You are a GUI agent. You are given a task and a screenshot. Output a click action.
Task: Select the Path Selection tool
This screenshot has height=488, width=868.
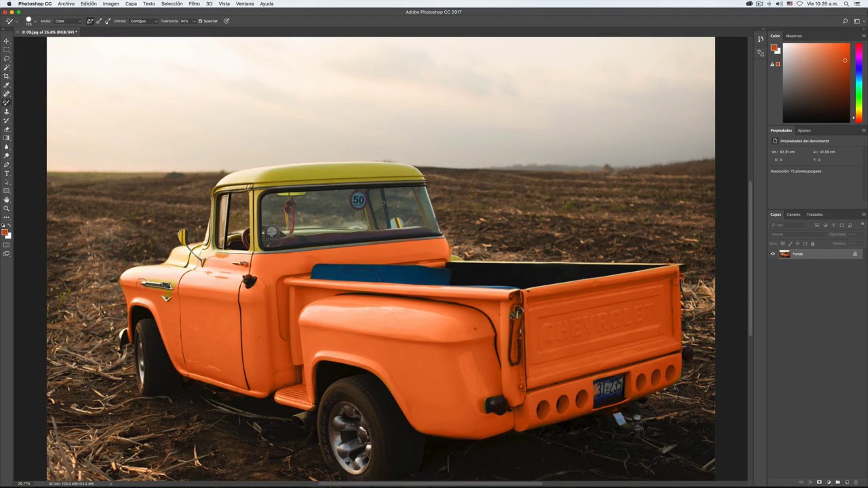pyautogui.click(x=7, y=182)
